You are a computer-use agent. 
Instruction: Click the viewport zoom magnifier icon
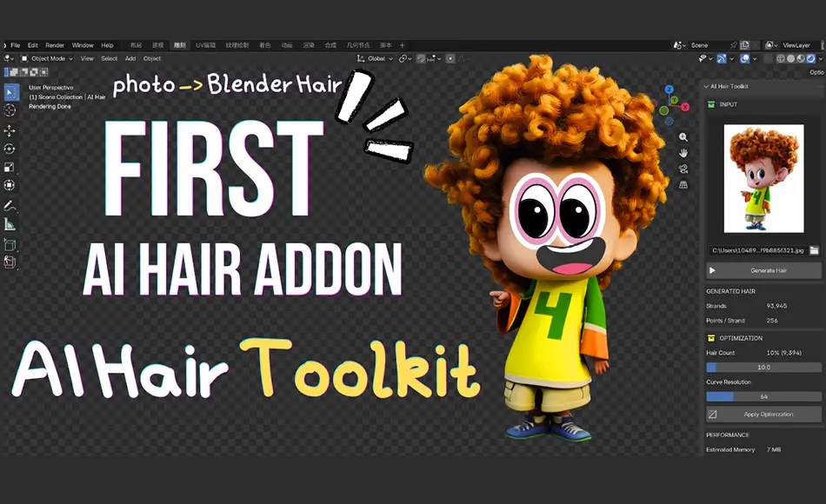[683, 137]
